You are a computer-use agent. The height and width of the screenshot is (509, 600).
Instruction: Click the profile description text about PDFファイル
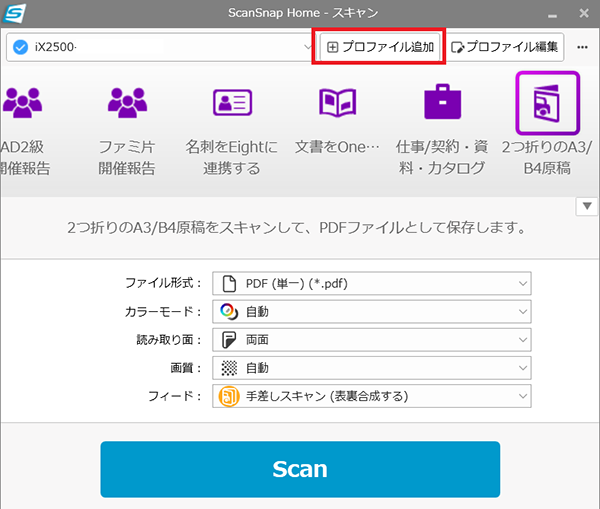[x=297, y=228]
